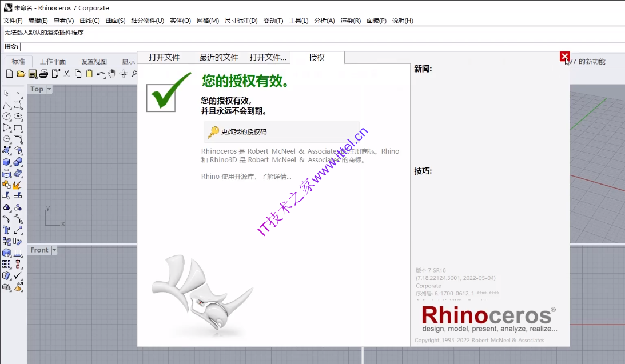Select the Point tool
625x364 pixels.
coord(18,93)
